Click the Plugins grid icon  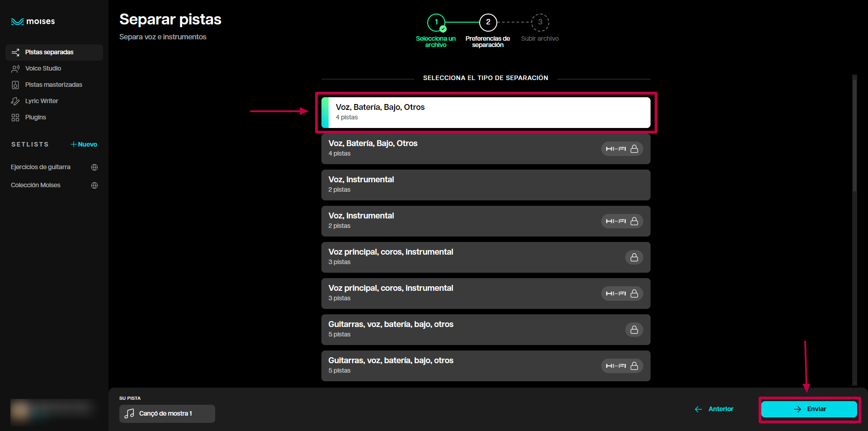click(15, 118)
